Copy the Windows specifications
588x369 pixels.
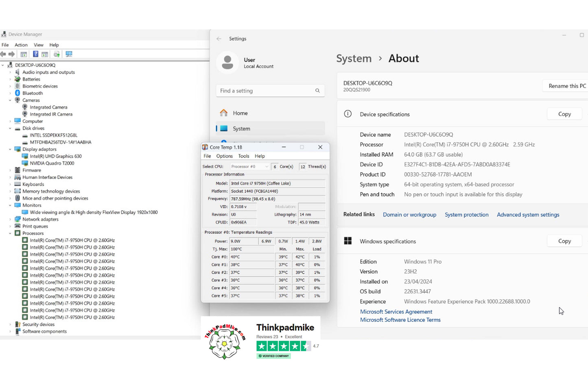coord(564,241)
